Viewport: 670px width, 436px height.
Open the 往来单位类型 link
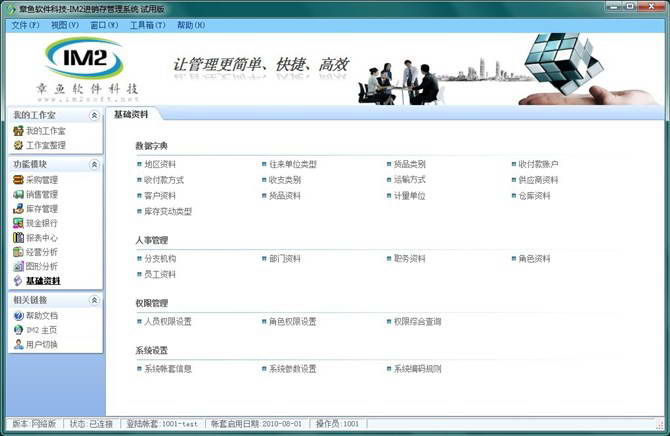(293, 164)
